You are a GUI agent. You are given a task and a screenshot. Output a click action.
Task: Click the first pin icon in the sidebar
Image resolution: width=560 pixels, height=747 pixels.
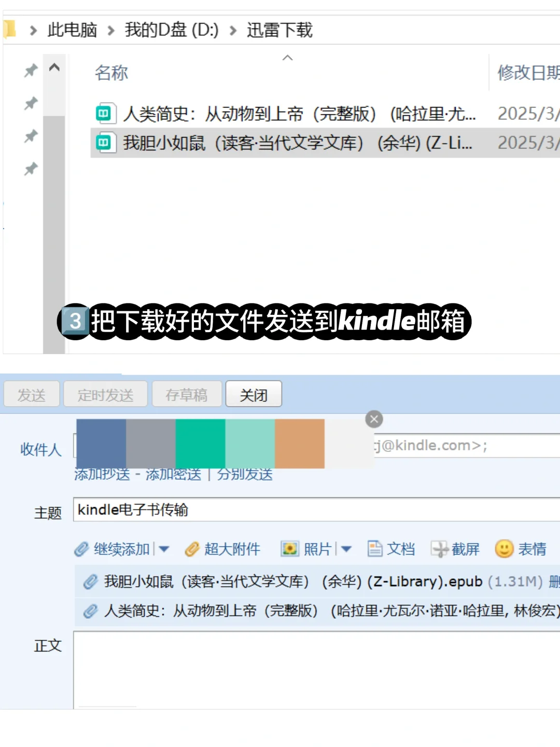click(x=31, y=71)
